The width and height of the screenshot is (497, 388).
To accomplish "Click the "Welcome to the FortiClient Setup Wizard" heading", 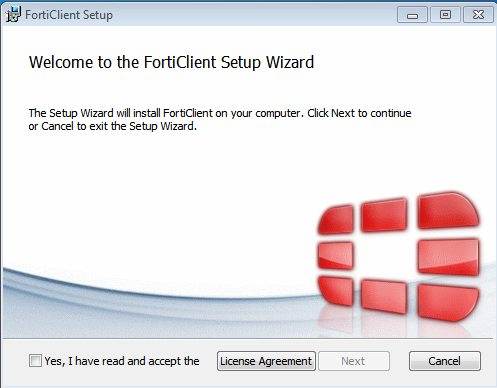I will pyautogui.click(x=171, y=62).
